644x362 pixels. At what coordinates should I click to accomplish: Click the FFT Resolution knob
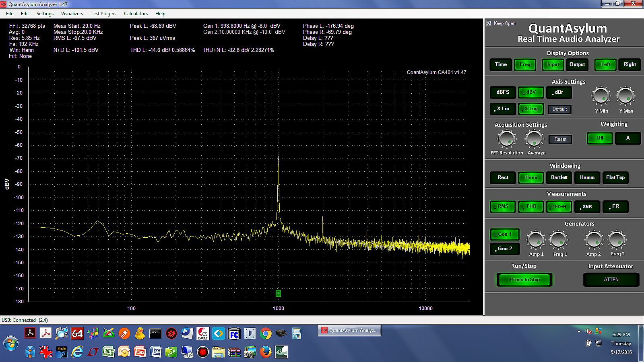tap(506, 139)
